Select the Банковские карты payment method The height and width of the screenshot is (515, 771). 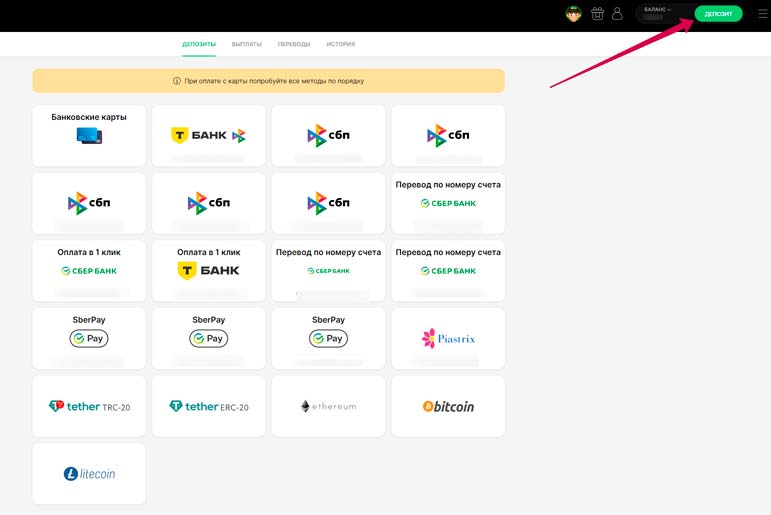89,135
